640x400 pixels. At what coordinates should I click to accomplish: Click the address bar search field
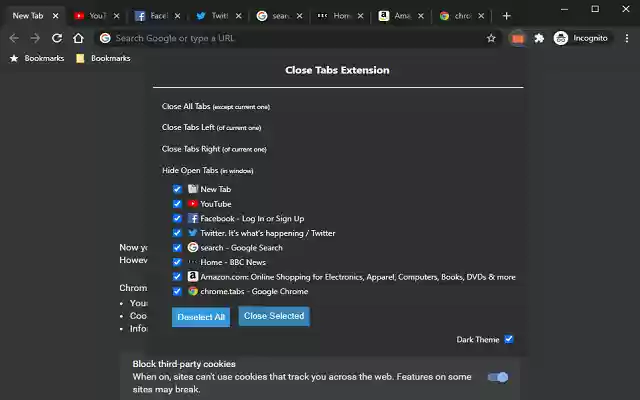[x=298, y=38]
